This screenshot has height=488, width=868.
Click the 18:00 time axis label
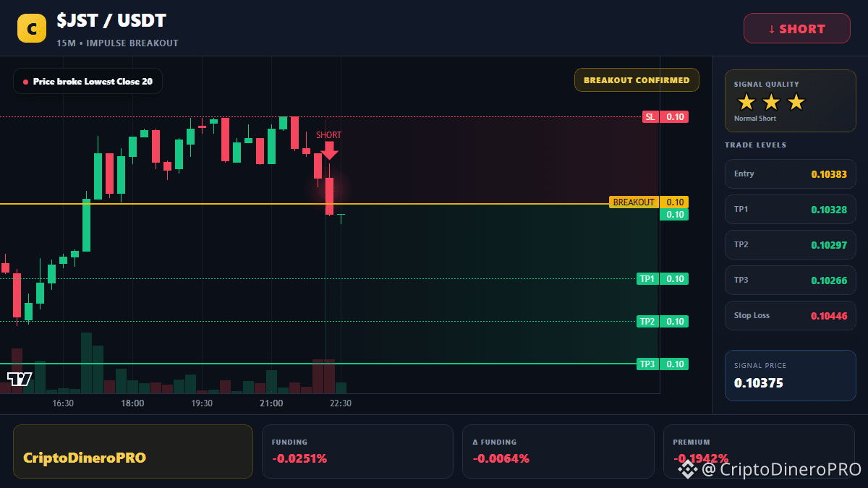click(x=132, y=403)
